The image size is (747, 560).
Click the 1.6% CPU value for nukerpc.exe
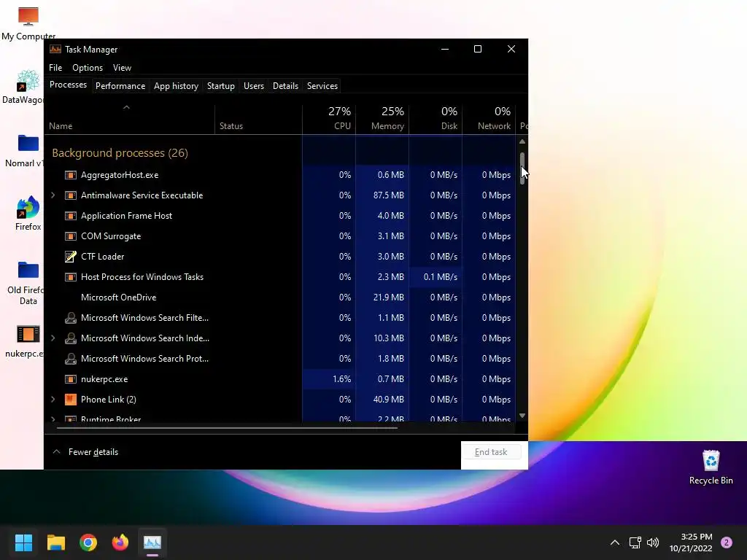click(x=341, y=379)
